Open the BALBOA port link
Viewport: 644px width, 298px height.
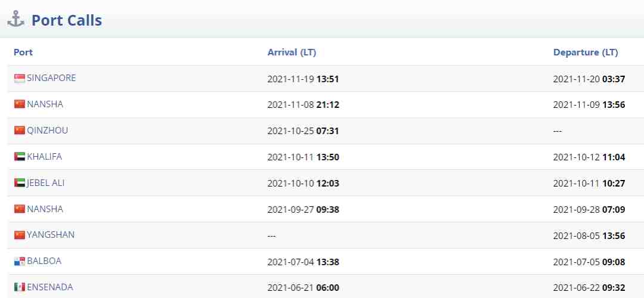tap(44, 261)
